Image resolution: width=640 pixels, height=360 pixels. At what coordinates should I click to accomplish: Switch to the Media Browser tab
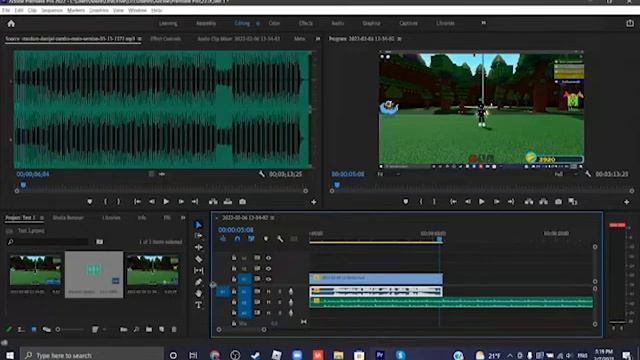coord(68,218)
